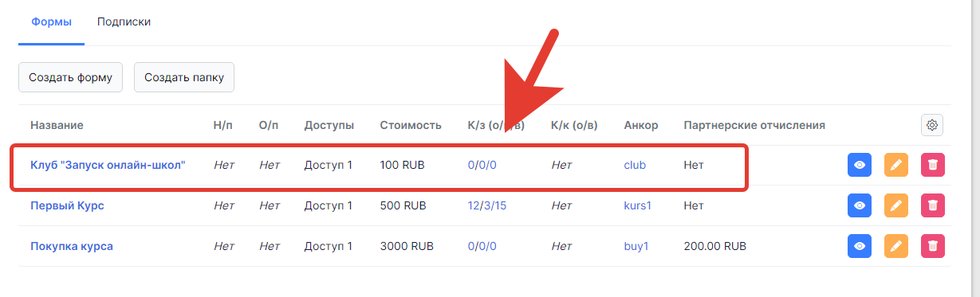The height and width of the screenshot is (297, 980).
Task: View the Покупка курса form
Action: coord(860,246)
